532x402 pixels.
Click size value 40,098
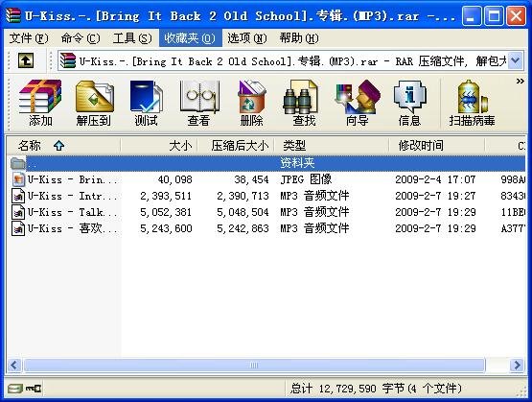[174, 179]
